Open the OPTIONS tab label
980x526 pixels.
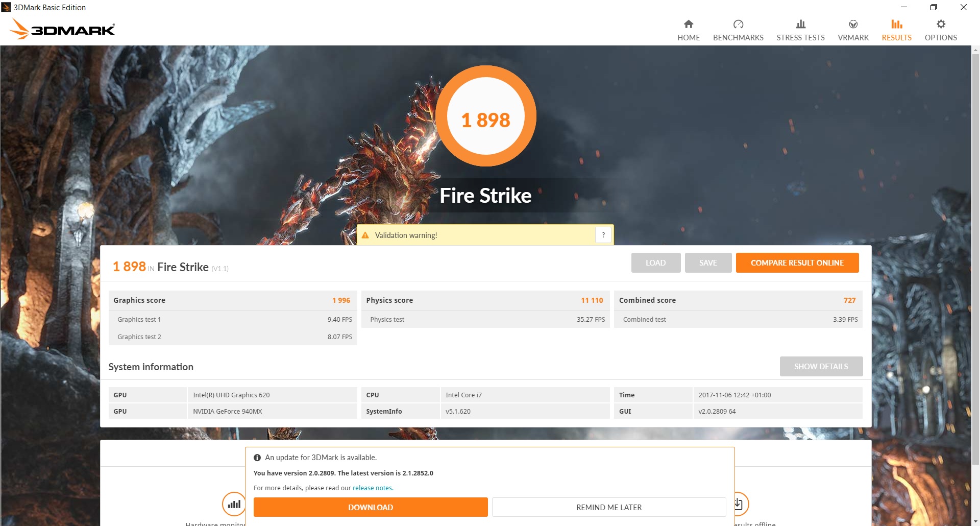tap(941, 38)
